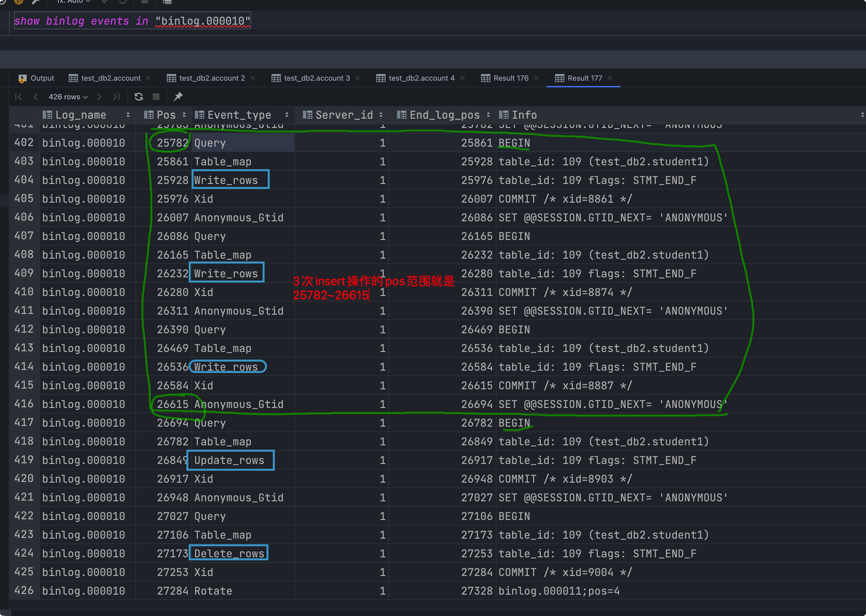Go to the first page of rows
866x616 pixels.
(x=18, y=97)
